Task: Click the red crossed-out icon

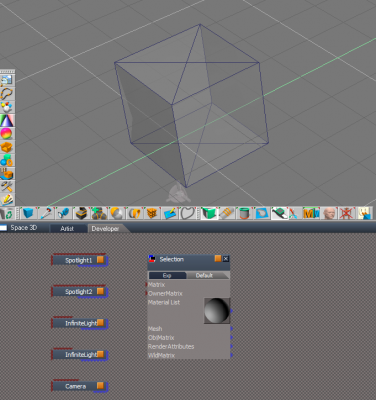Action: pos(347,213)
